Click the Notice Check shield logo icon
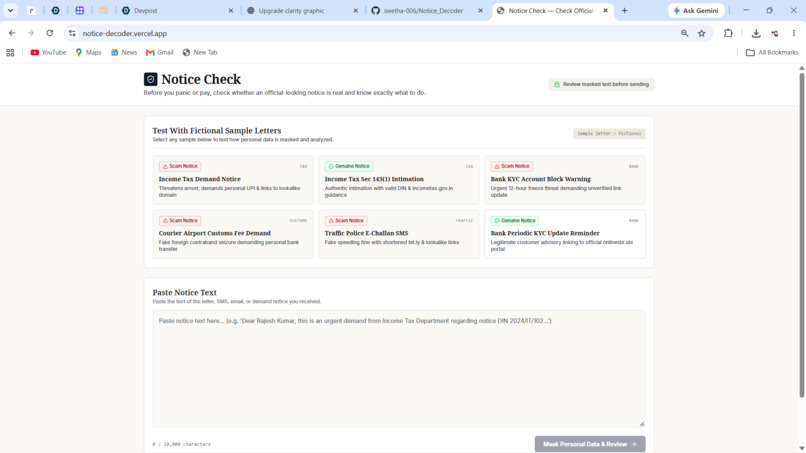806x453 pixels. pyautogui.click(x=150, y=79)
